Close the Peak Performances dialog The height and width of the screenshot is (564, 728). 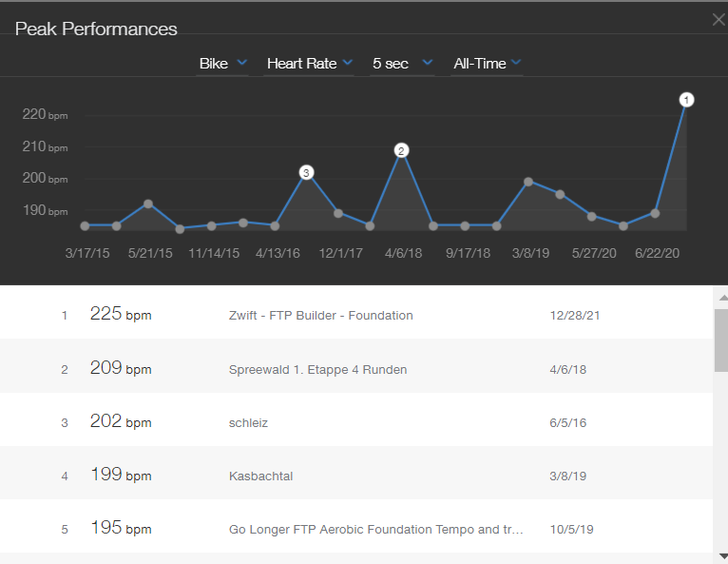pos(718,19)
